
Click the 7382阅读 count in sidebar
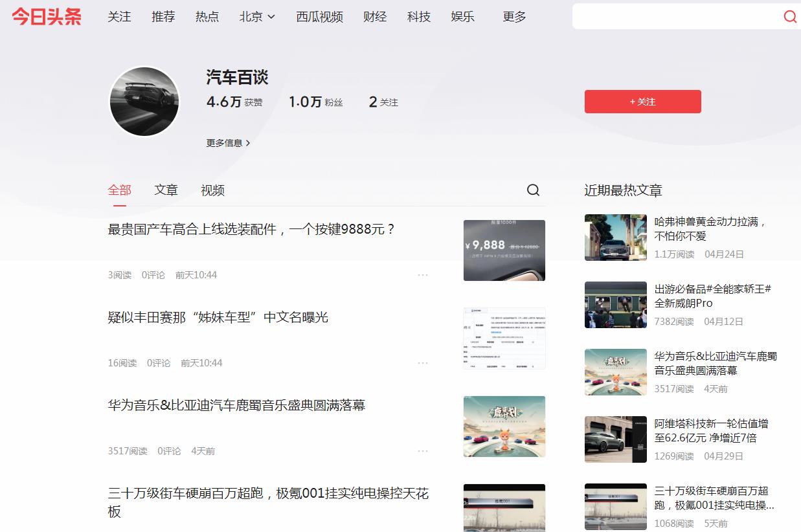(674, 322)
